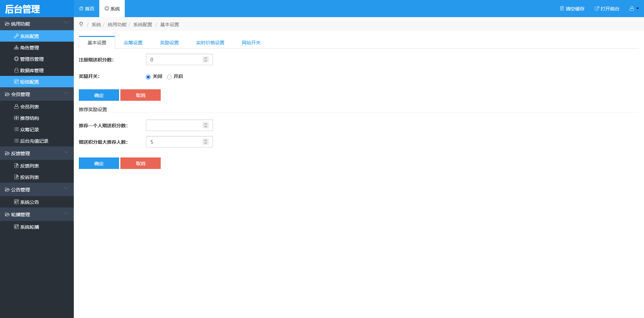This screenshot has width=644, height=318.
Task: Focus the 推荐一个人赠送积分数 input field
Action: point(179,125)
